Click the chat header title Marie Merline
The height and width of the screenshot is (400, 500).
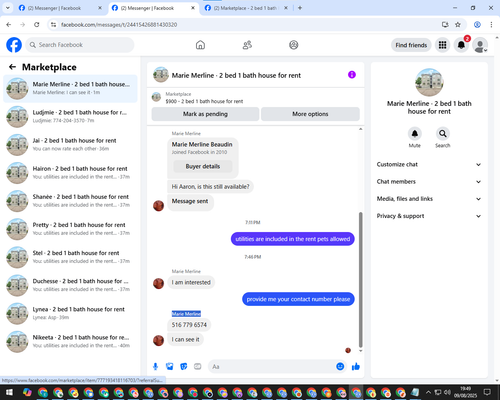tap(236, 75)
